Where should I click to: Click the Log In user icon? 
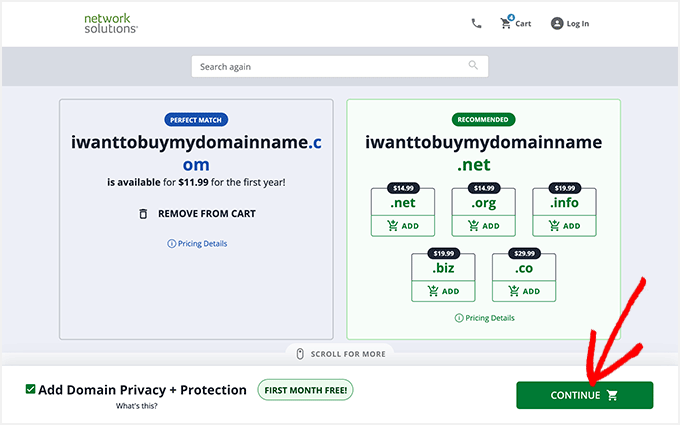coord(557,23)
